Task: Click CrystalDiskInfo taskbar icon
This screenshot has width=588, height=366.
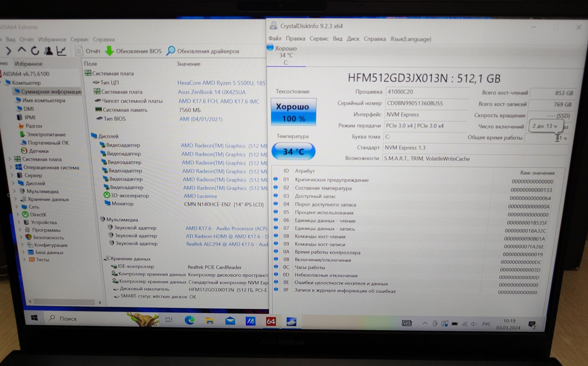Action: (x=291, y=322)
